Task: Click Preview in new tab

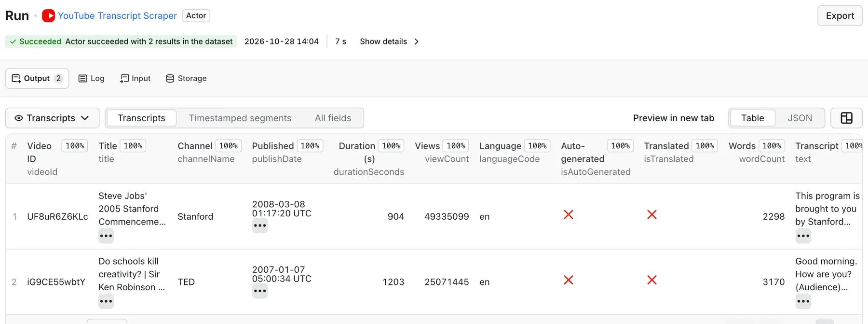Action: pos(674,118)
